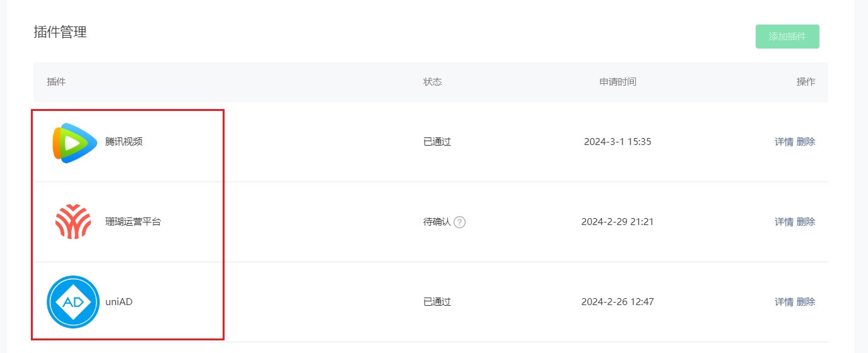Select the 珊瑚运营平台 name label

pos(133,222)
